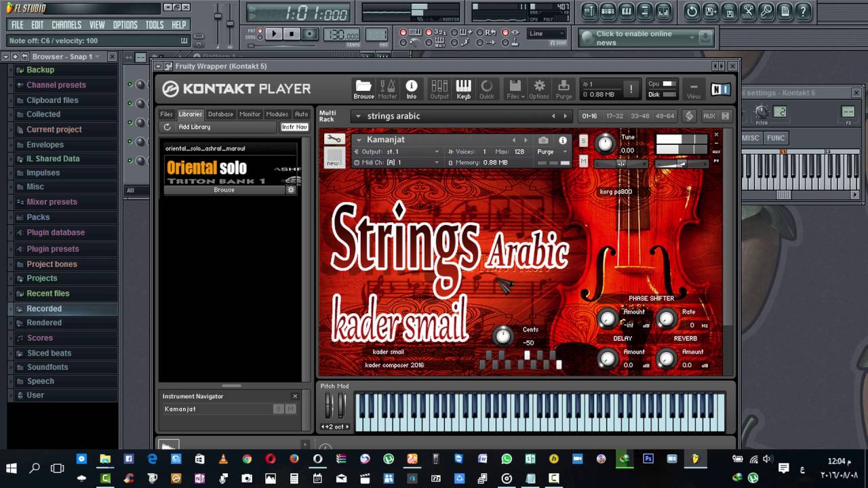
Task: Click Add Library in Kontakt browser
Action: pyautogui.click(x=195, y=127)
